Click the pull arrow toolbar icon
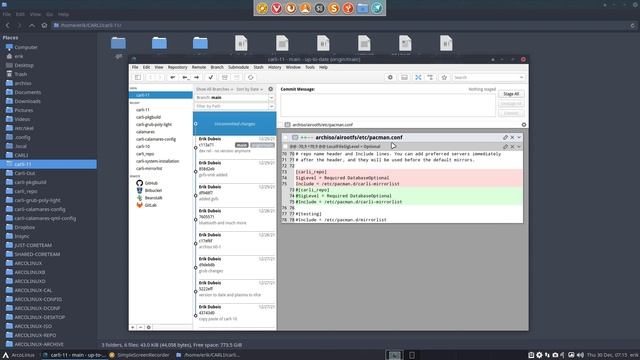The height and width of the screenshot is (360, 640). pyautogui.click(x=185, y=77)
